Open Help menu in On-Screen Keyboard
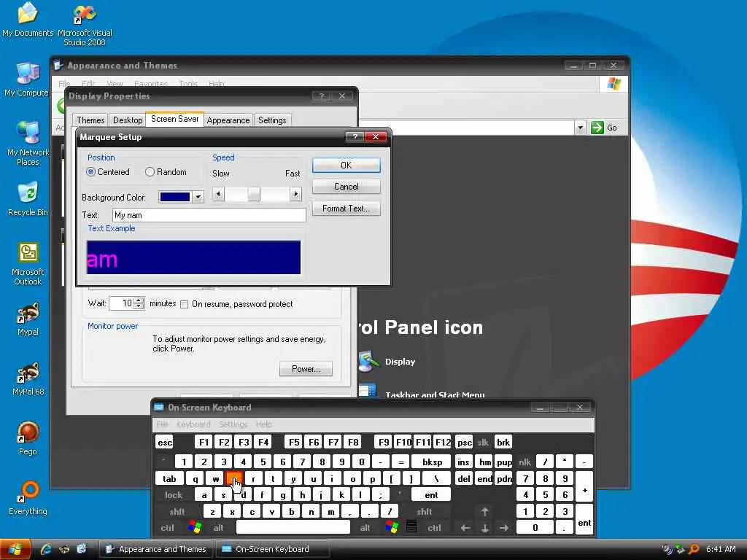 263,424
